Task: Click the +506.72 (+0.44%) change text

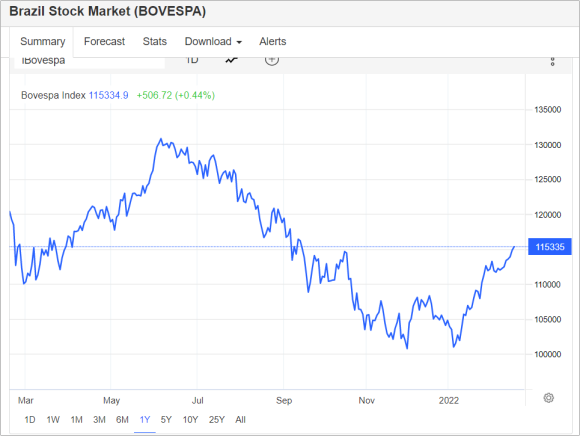Action: [176, 95]
